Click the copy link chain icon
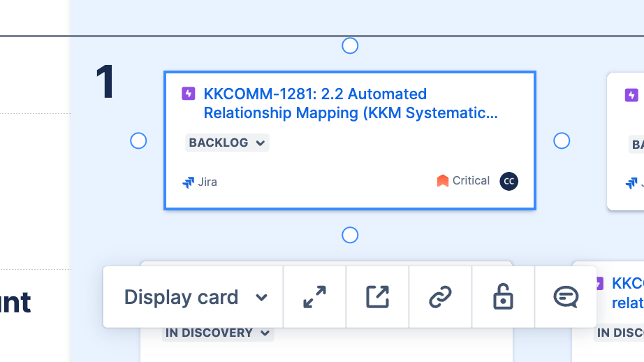This screenshot has width=644, height=362. (440, 297)
